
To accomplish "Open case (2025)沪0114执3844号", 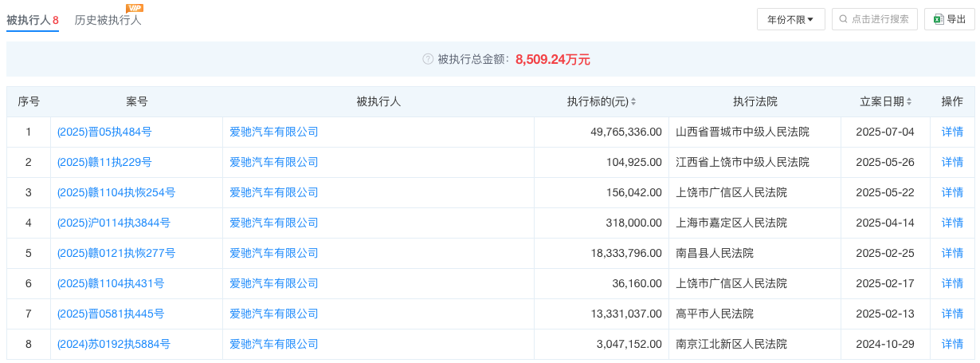I will (x=113, y=223).
